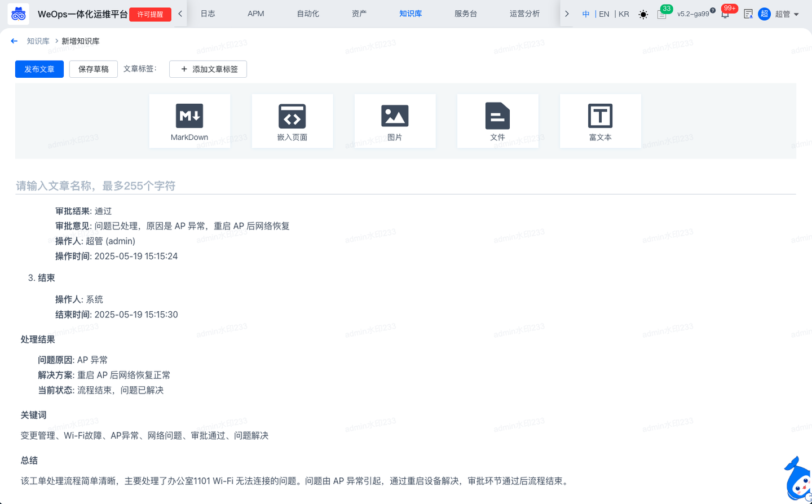The height and width of the screenshot is (504, 812).
Task: Toggle the theme with the sun icon
Action: [643, 14]
